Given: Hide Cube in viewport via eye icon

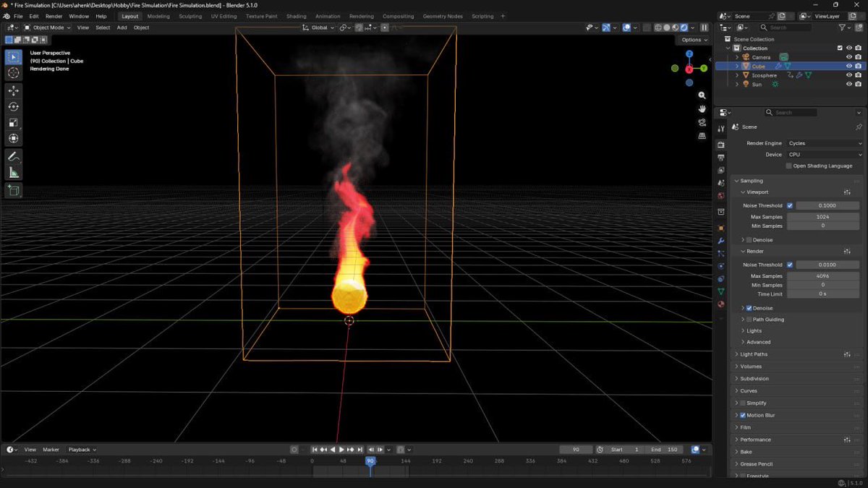Looking at the screenshot, I should click(849, 66).
